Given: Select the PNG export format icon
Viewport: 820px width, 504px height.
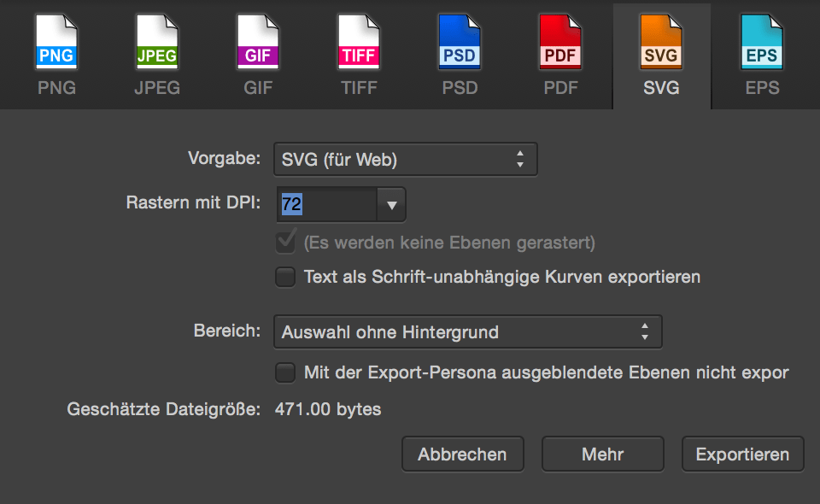Looking at the screenshot, I should coord(56,41).
